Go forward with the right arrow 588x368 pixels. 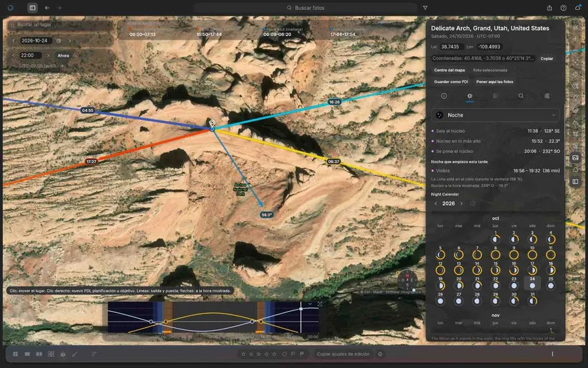coord(59,7)
